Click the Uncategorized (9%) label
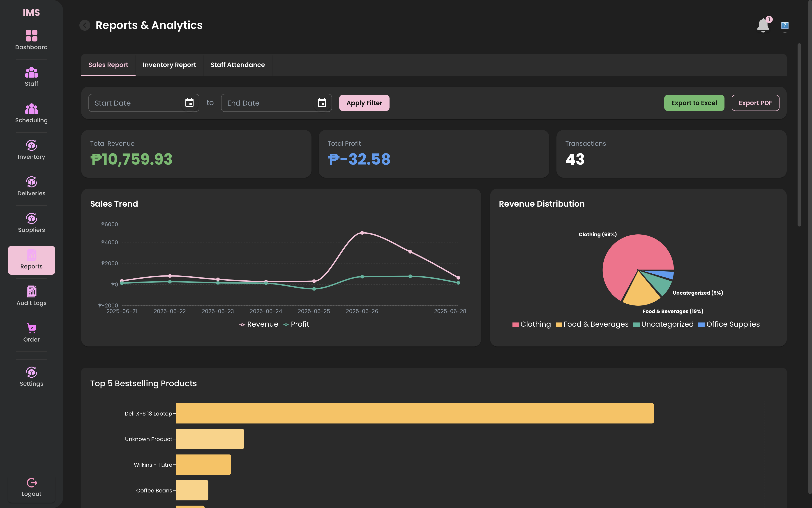Image resolution: width=812 pixels, height=508 pixels. click(698, 293)
